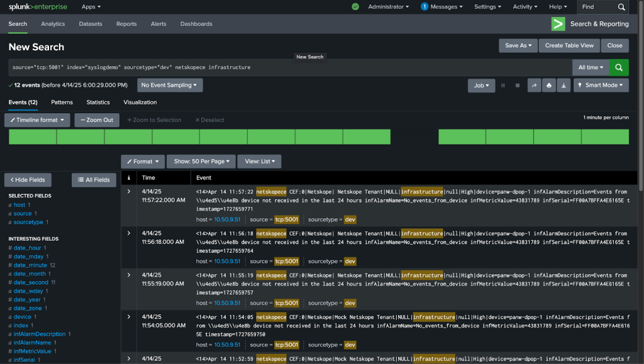
Task: Share the search job
Action: [x=534, y=85]
